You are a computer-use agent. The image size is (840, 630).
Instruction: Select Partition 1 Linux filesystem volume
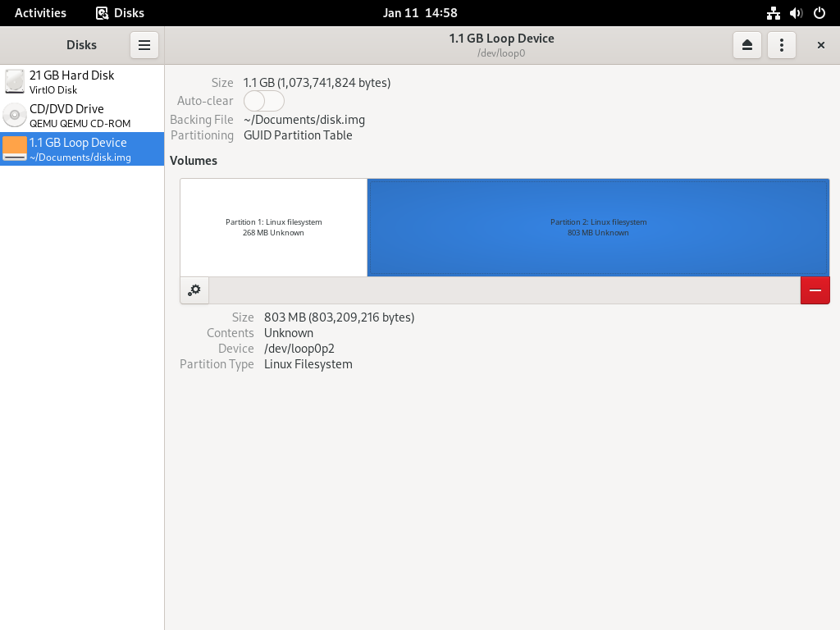pos(274,227)
